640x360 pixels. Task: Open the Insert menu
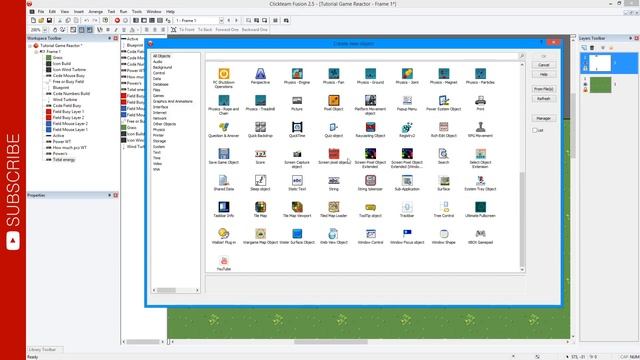[x=79, y=12]
